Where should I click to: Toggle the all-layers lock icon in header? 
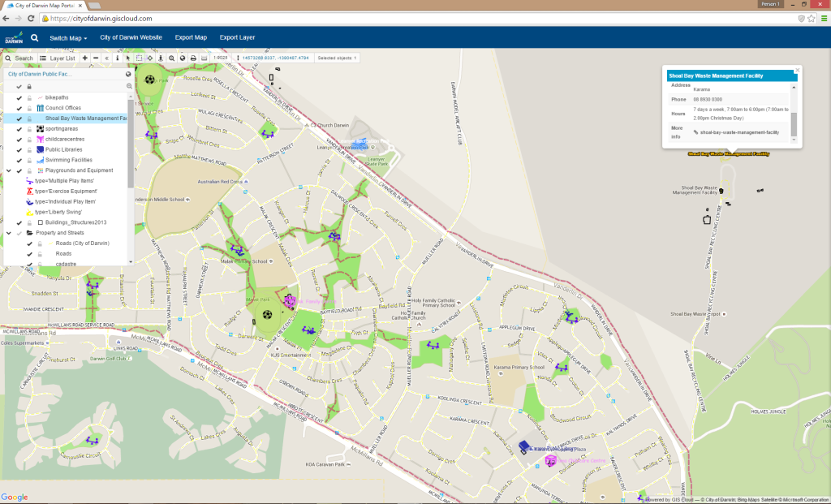(29, 86)
